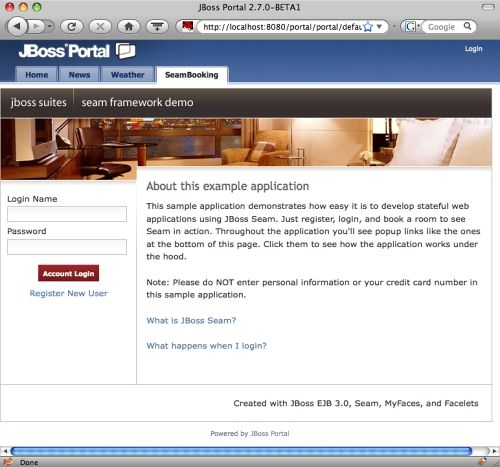Open the News portal tab

click(x=79, y=75)
